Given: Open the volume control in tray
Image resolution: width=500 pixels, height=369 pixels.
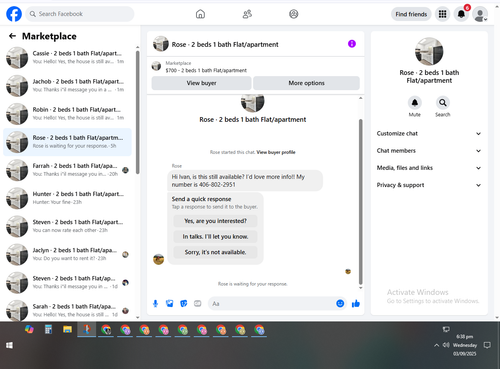Looking at the screenshot, I should tap(446, 345).
